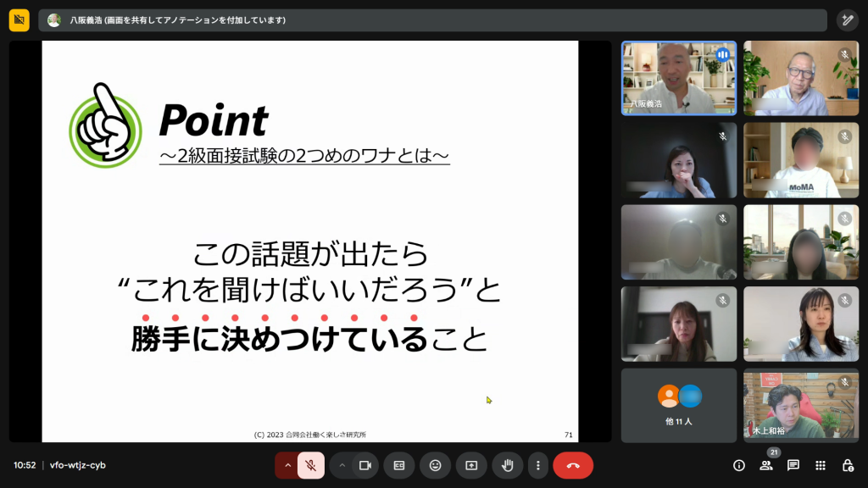
Task: Select 木上和裕's video tile
Action: 801,405
